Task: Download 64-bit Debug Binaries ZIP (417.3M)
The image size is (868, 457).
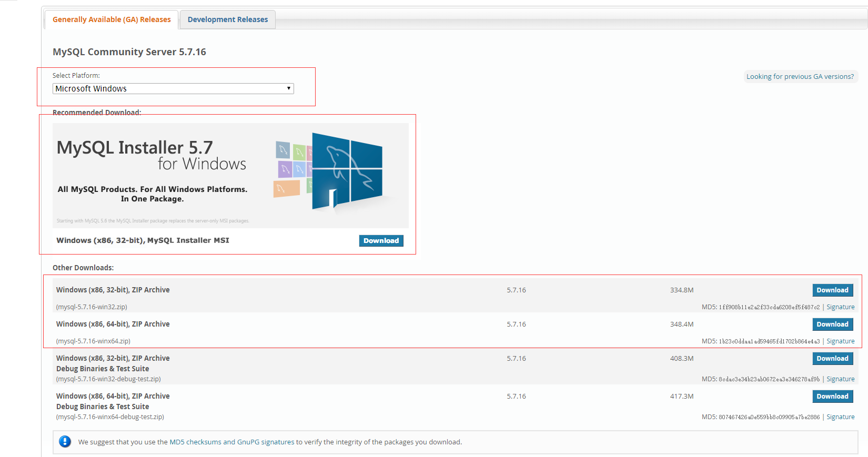Action: pyautogui.click(x=832, y=396)
